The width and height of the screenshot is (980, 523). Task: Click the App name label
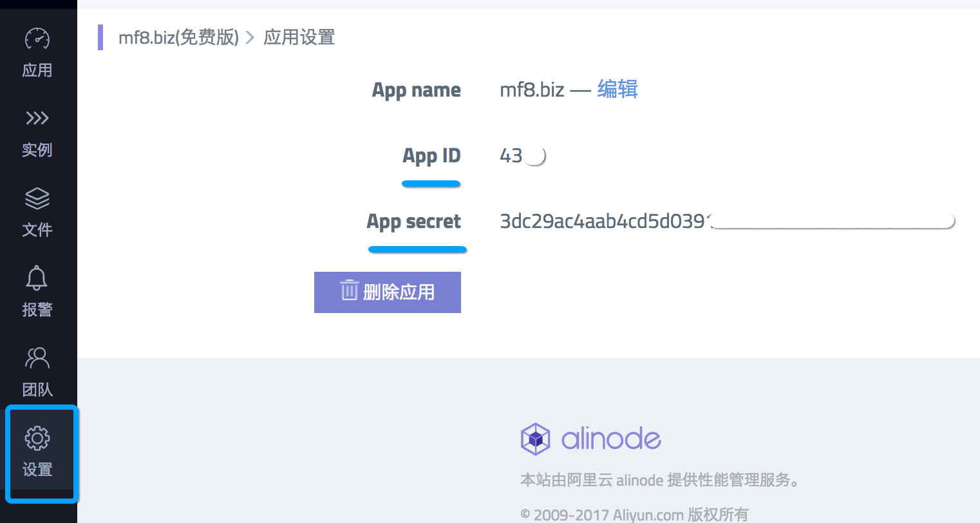(x=417, y=90)
